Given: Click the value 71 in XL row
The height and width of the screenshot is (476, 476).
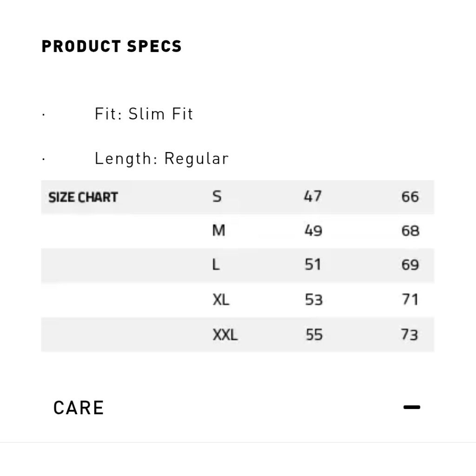Looking at the screenshot, I should 410,300.
